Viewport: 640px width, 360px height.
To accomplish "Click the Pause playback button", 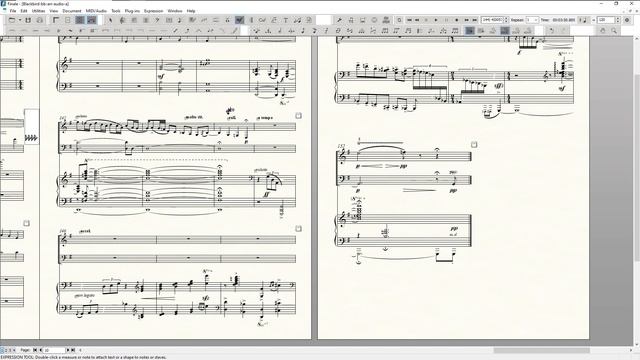I will (446, 20).
